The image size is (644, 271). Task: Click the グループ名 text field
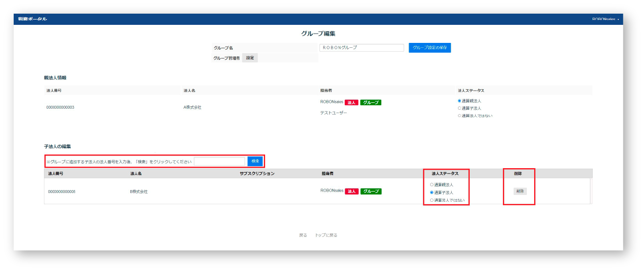(x=362, y=48)
